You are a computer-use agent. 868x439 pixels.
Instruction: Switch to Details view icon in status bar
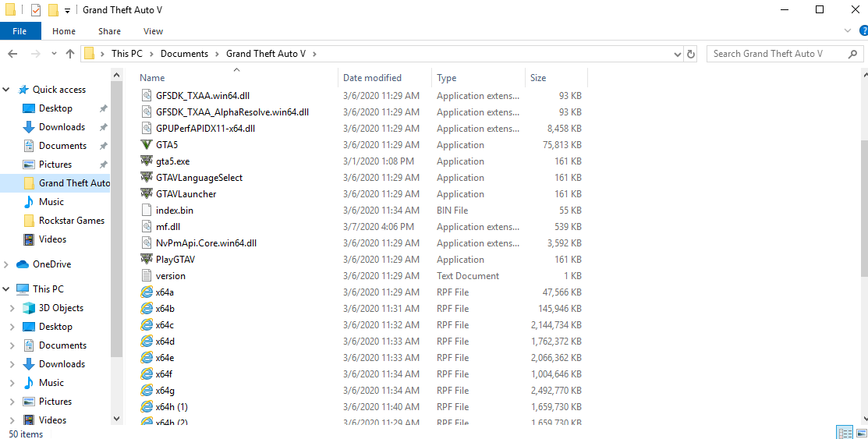[x=844, y=432]
